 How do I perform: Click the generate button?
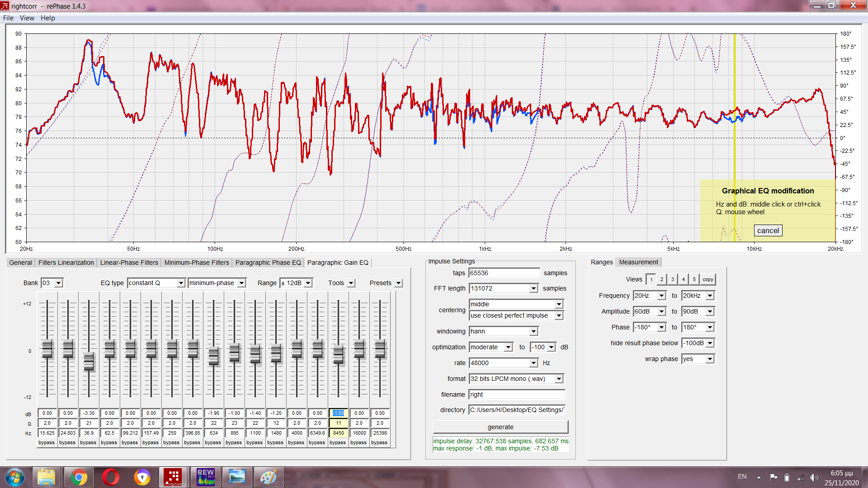tap(500, 427)
